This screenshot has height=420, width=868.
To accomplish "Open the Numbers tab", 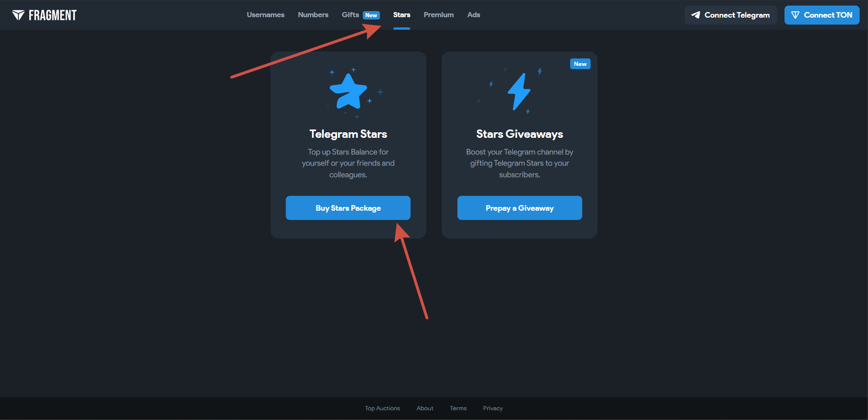I will coord(313,15).
